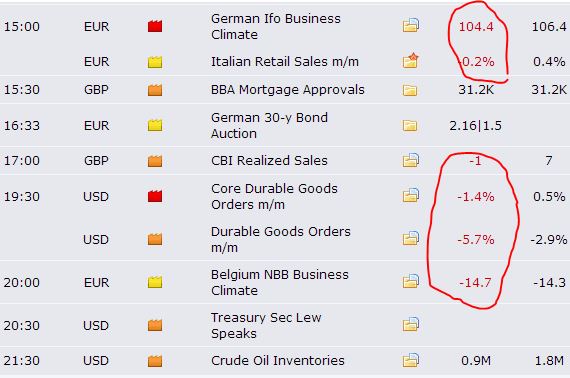Open detail folder for Belgium NBB Business Climate
This screenshot has width=570, height=378.
(x=411, y=281)
